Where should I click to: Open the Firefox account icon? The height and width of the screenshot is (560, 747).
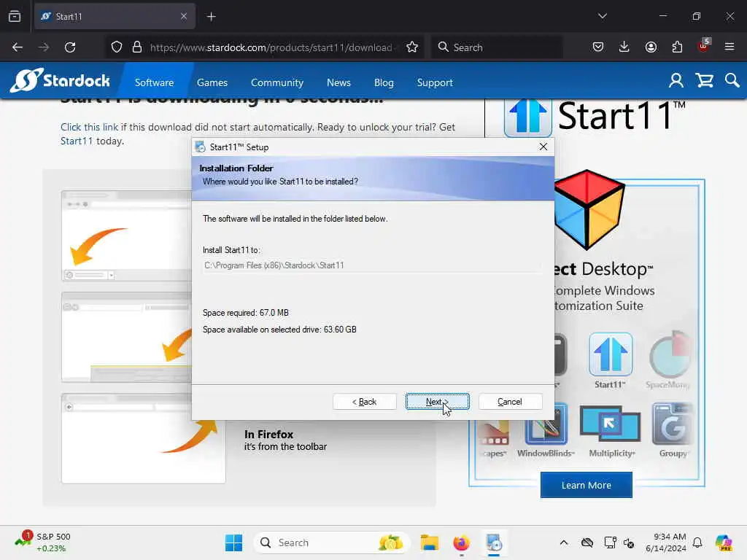pos(651,47)
